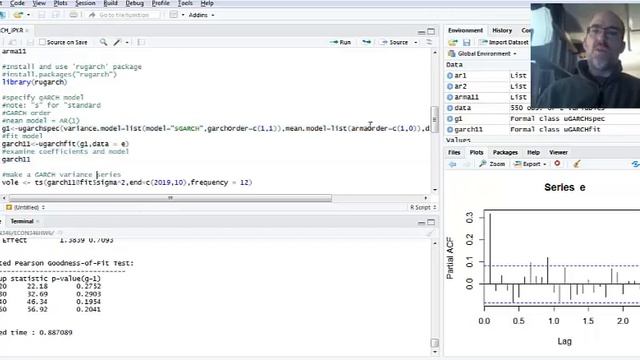The width and height of the screenshot is (640, 360).
Task: Open the Session menu
Action: [x=85, y=3]
